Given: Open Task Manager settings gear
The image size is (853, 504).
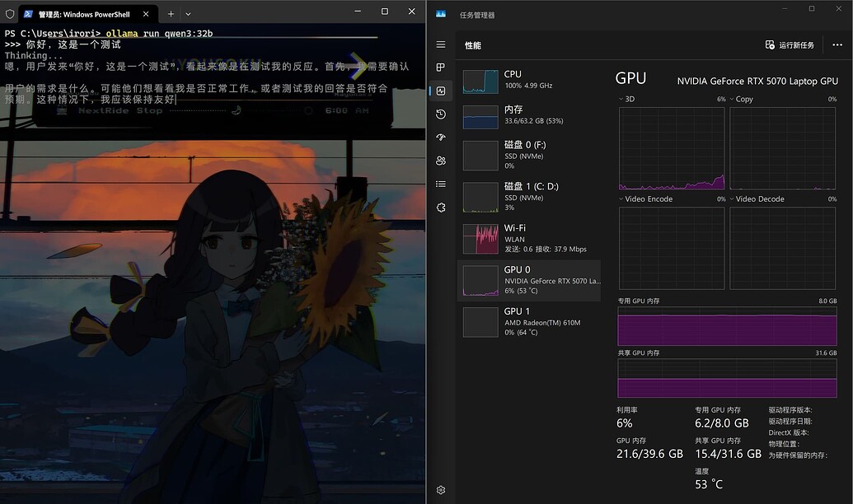Looking at the screenshot, I should (441, 490).
